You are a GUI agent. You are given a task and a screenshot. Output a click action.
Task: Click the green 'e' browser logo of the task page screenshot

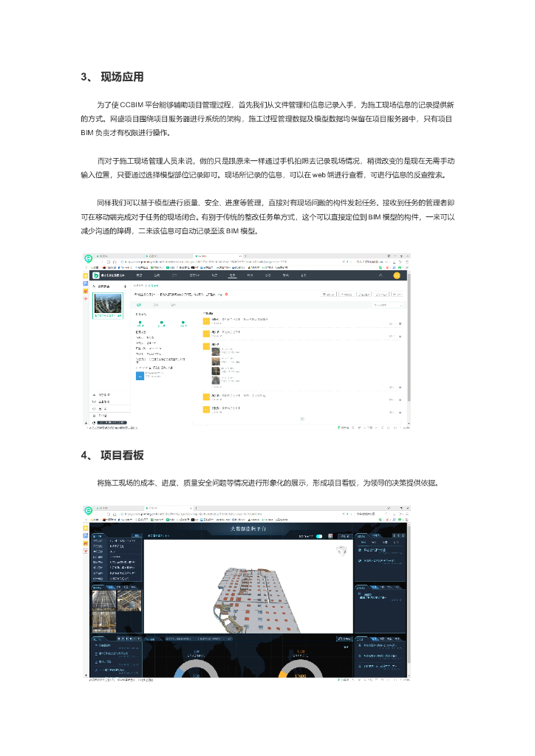88,258
